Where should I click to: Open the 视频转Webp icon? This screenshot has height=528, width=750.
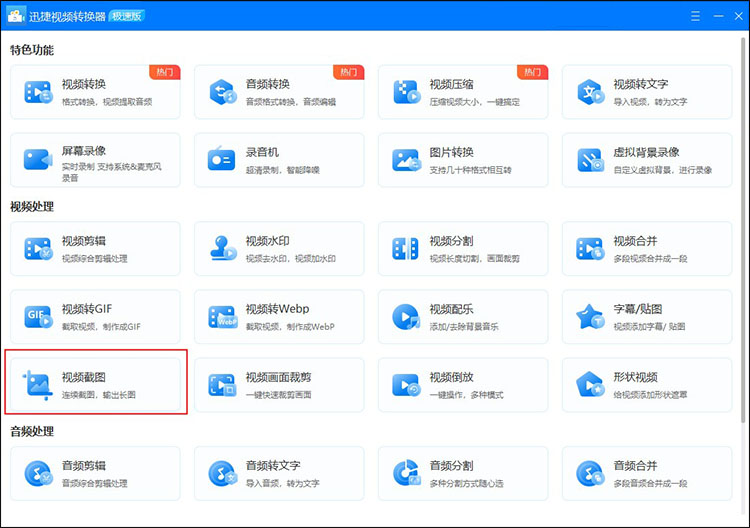[x=222, y=317]
